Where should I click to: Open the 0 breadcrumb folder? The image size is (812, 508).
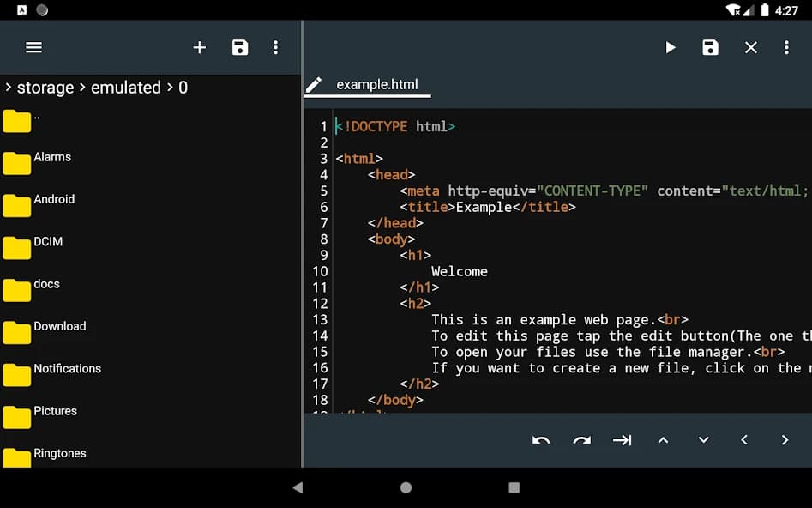[183, 87]
